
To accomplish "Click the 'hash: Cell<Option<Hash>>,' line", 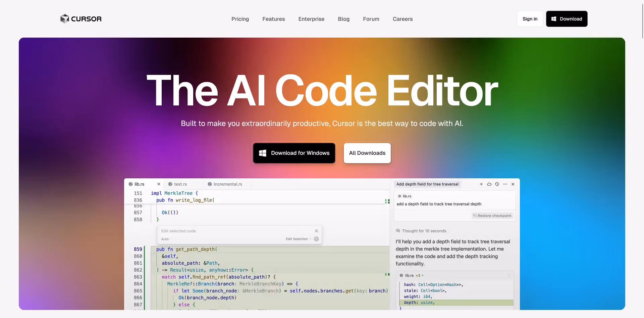I will pos(433,285).
